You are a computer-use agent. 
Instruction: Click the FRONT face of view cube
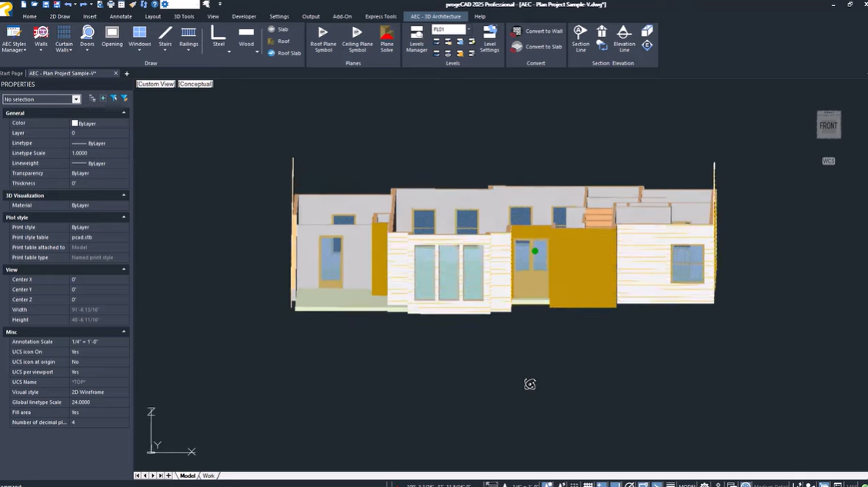[x=828, y=125]
